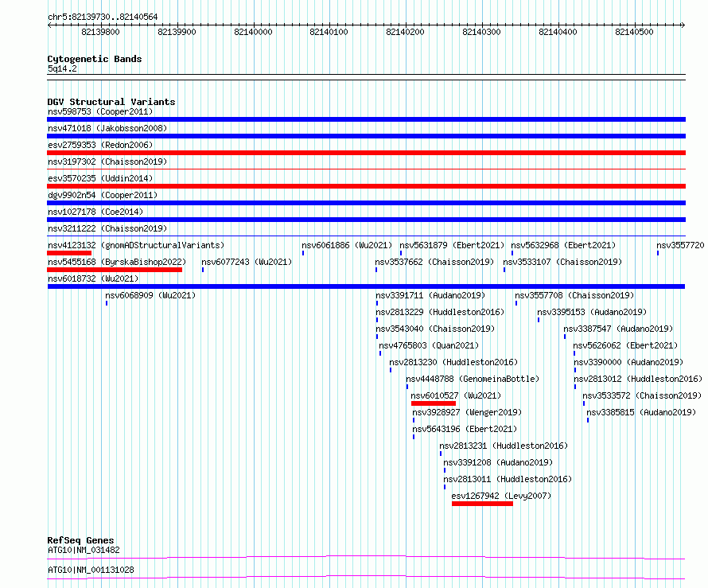Viewport: 708px width, 588px height.
Task: Click nsv2813011 (Huddleston2016) label
Action: click(x=508, y=479)
